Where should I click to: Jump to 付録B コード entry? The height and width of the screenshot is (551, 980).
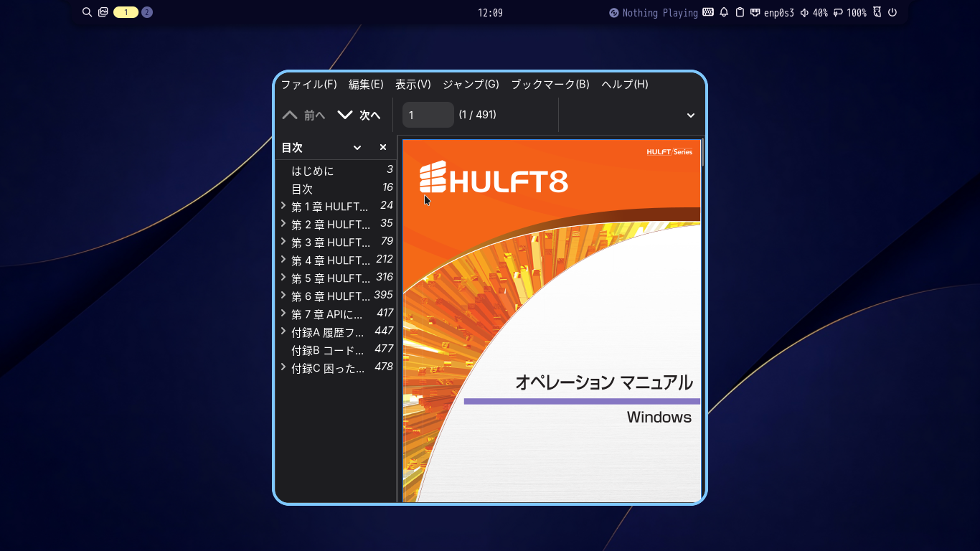(328, 350)
